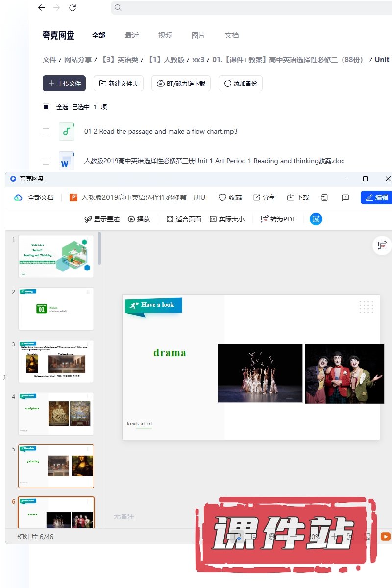Click the 上传文件 upload button

click(64, 83)
